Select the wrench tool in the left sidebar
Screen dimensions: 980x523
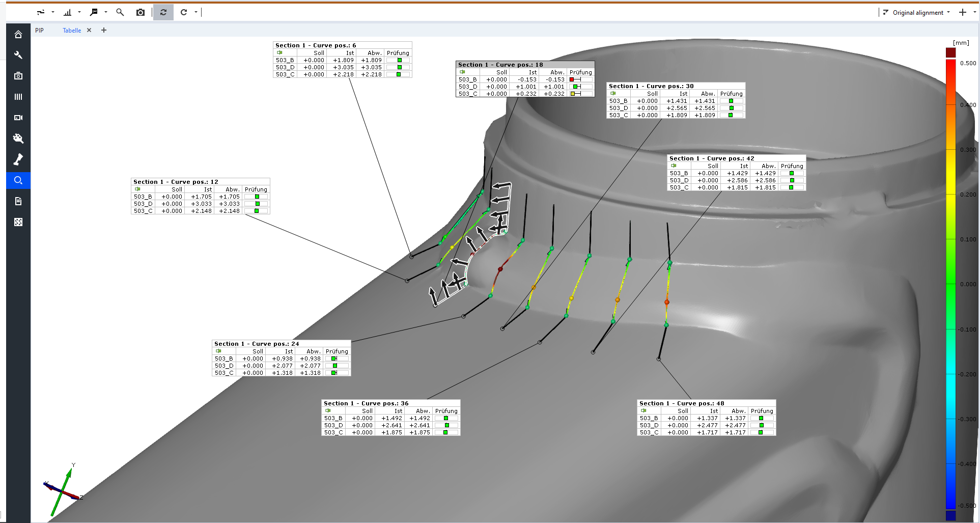click(x=18, y=55)
